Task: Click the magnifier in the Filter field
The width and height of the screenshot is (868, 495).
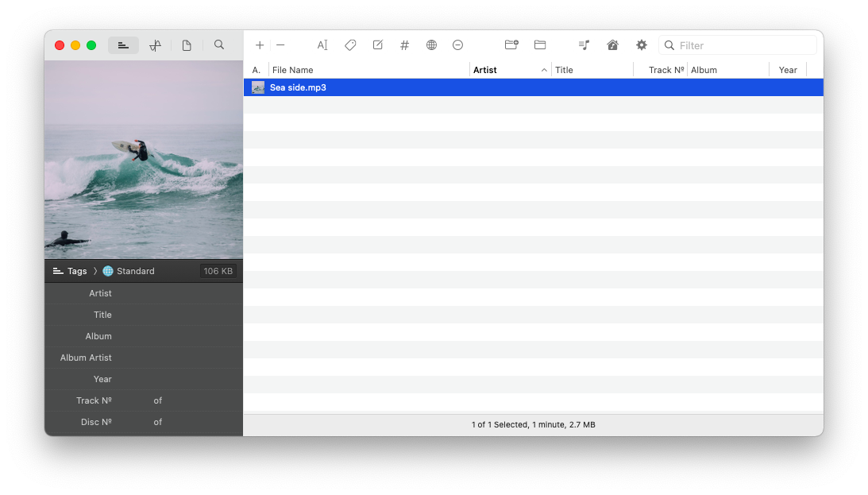Action: click(669, 45)
